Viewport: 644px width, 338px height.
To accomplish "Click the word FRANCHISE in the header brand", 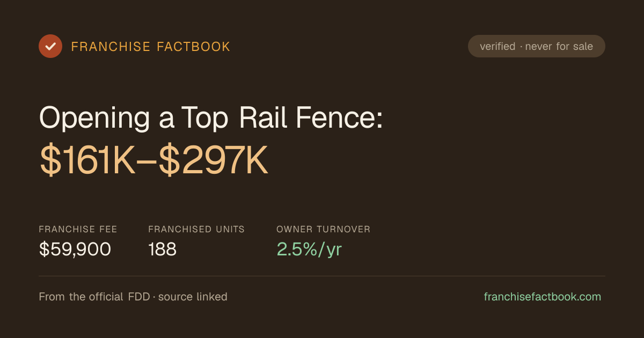I will click(111, 47).
